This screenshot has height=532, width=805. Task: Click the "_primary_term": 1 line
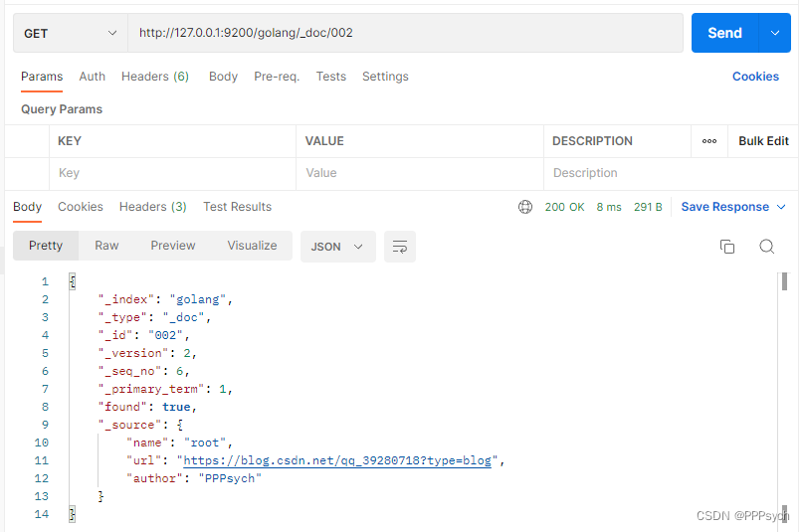165,390
